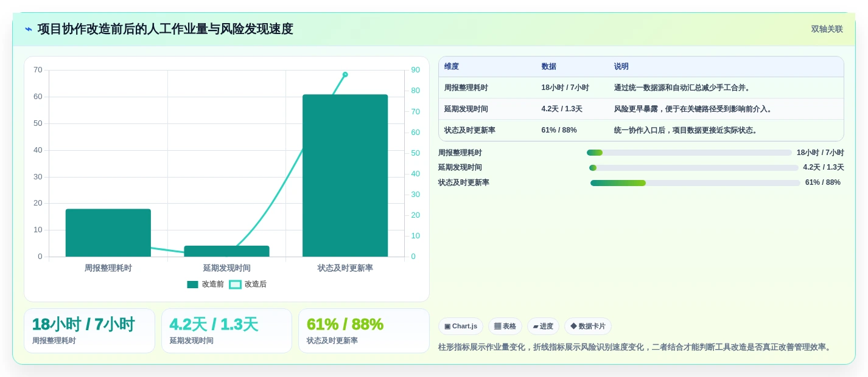
Task: Click the 维度 column header
Action: [452, 67]
